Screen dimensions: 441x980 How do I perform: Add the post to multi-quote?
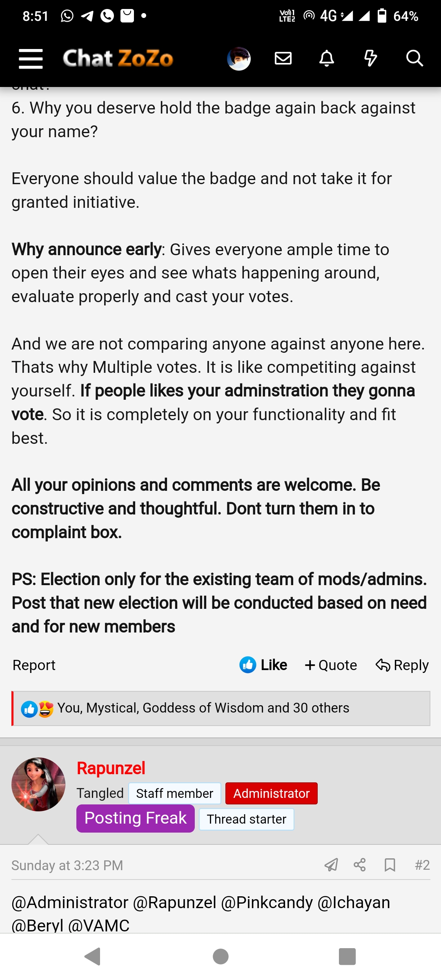pyautogui.click(x=331, y=665)
